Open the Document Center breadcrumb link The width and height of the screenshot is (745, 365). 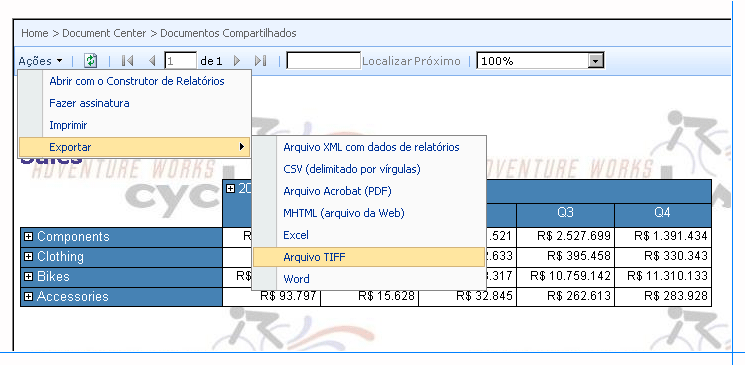point(105,33)
